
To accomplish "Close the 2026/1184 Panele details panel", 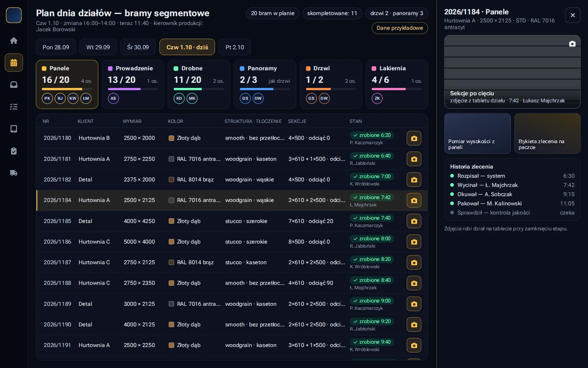I will tap(573, 15).
